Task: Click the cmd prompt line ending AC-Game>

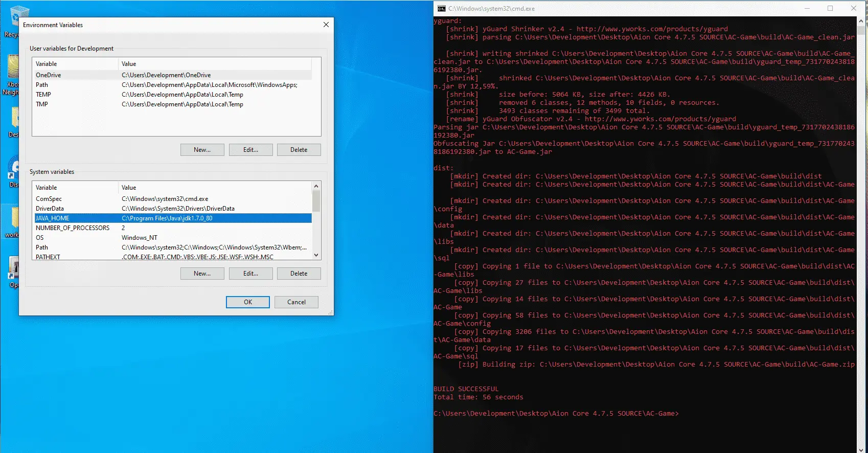Action: pyautogui.click(x=556, y=414)
